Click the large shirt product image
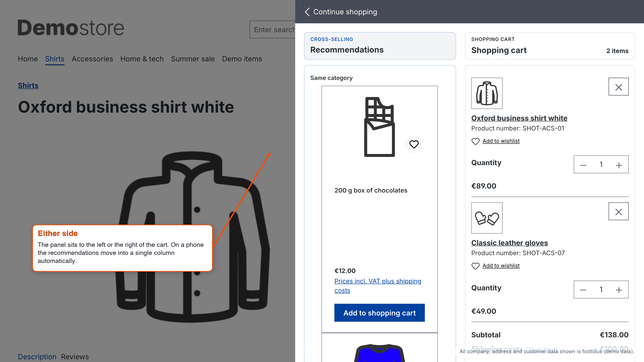The width and height of the screenshot is (644, 362). click(x=193, y=236)
